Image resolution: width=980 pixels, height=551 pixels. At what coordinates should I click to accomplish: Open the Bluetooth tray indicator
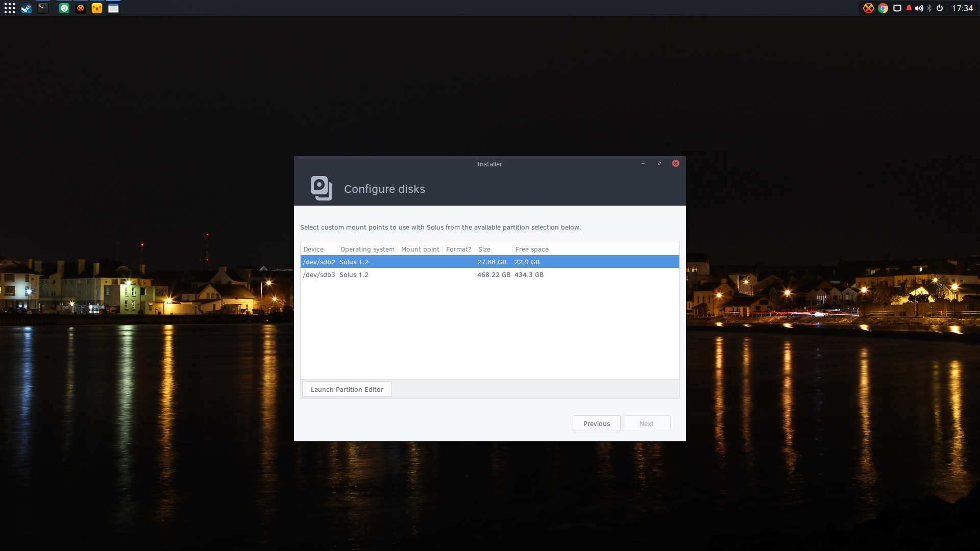click(929, 8)
